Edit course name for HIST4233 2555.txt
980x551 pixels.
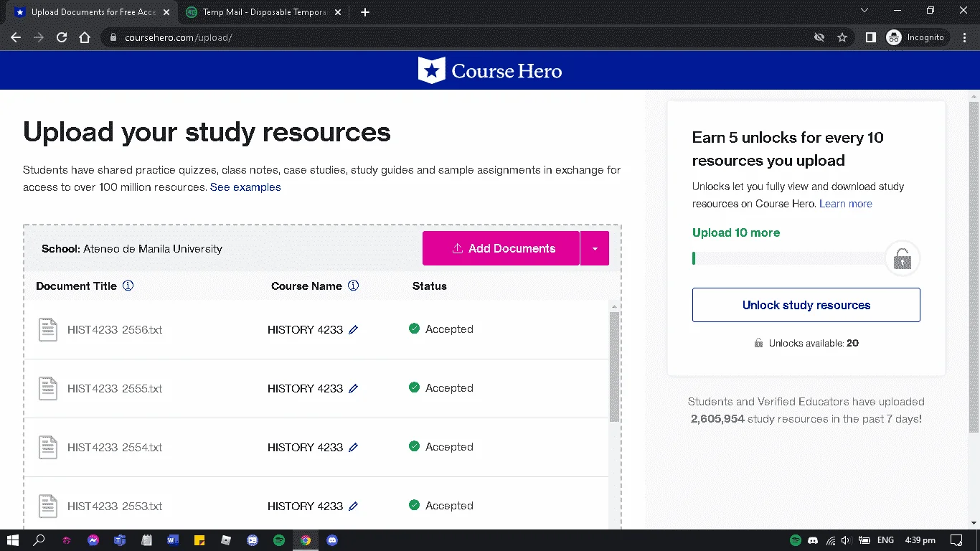pyautogui.click(x=353, y=389)
